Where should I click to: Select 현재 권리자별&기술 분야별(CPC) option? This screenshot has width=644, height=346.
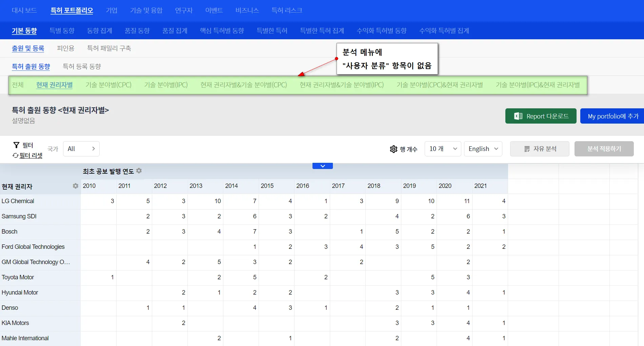click(244, 85)
